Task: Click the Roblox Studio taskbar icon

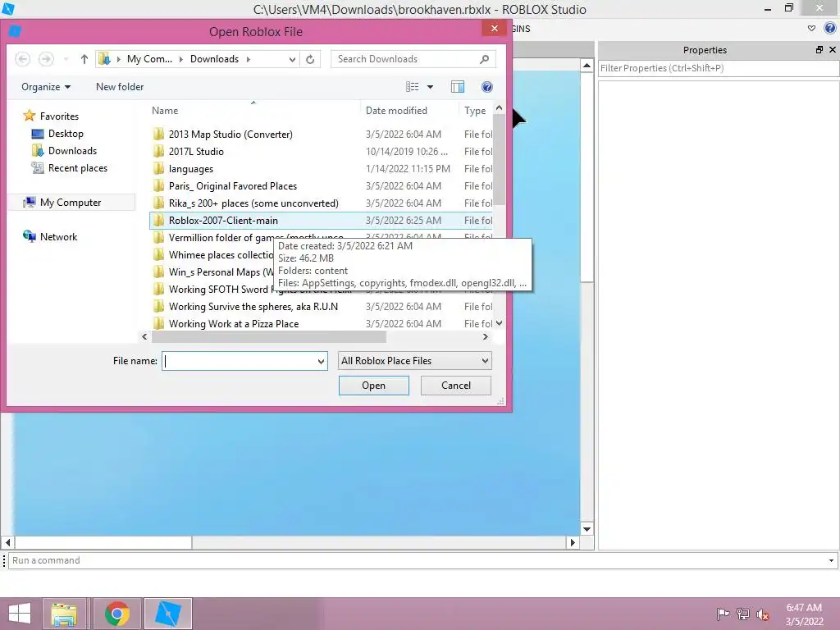Action: pyautogui.click(x=168, y=614)
